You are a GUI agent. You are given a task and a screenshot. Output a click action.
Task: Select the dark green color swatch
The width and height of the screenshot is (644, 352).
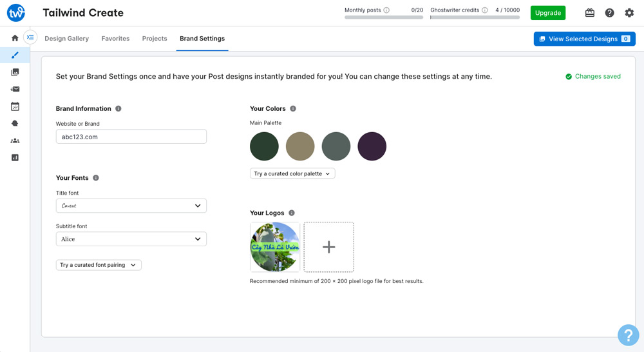coord(264,146)
